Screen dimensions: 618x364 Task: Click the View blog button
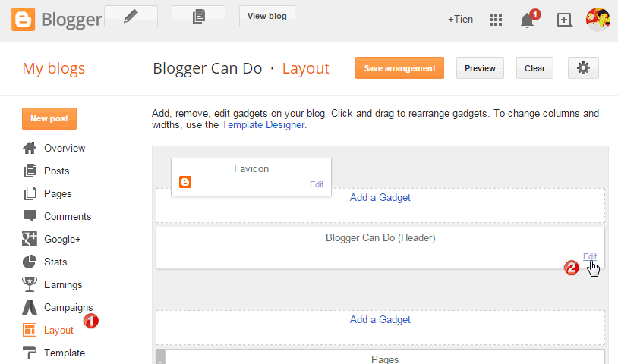click(266, 17)
